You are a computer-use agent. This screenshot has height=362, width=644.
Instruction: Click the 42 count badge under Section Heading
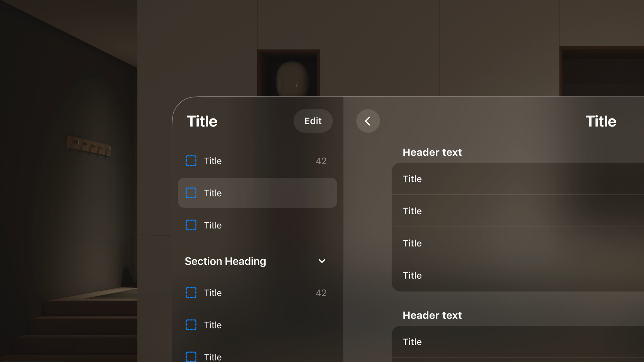pyautogui.click(x=321, y=293)
